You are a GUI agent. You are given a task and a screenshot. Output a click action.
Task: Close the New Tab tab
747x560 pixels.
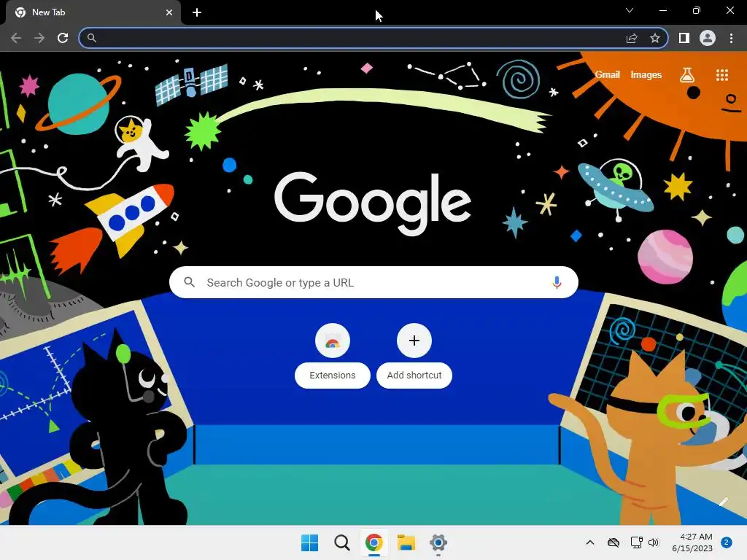[x=169, y=12]
